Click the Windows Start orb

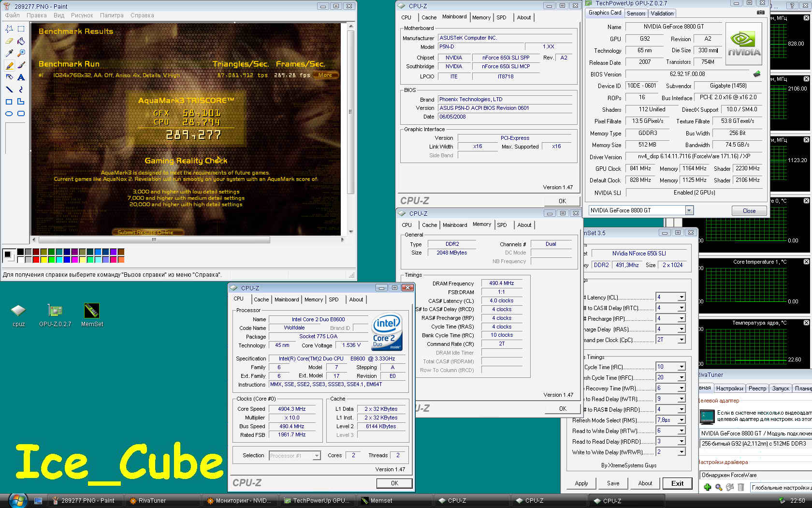click(18, 500)
